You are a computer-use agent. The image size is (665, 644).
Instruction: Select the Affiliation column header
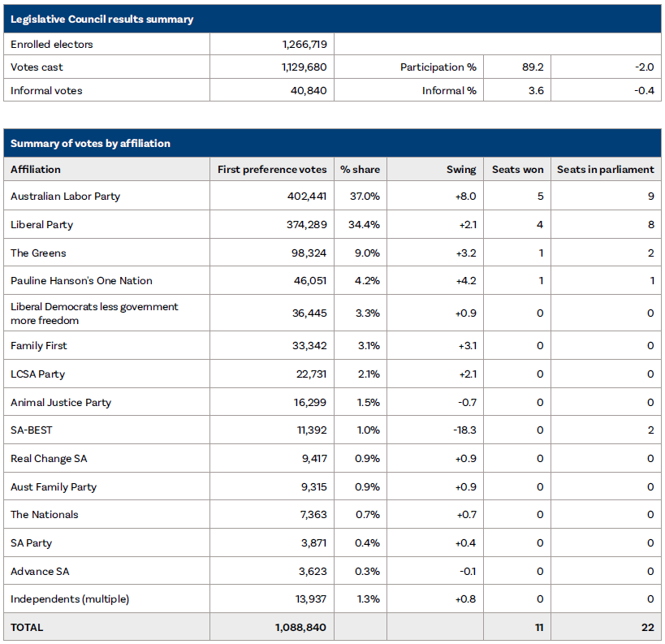(37, 169)
